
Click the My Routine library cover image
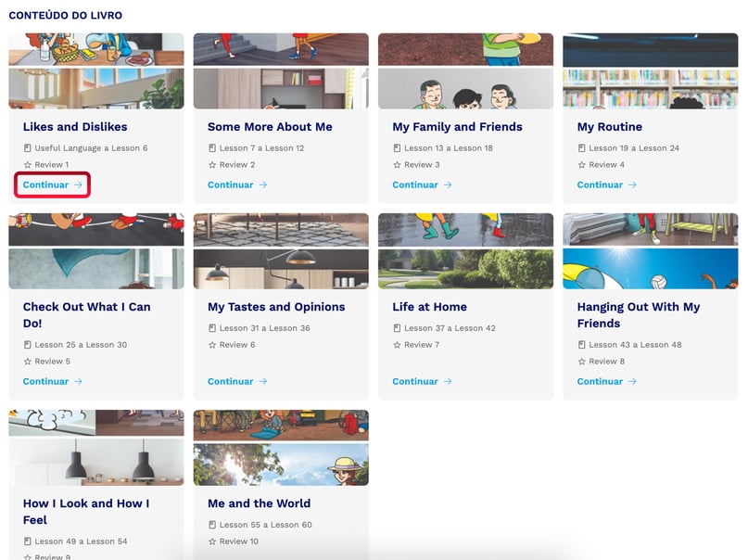point(650,71)
